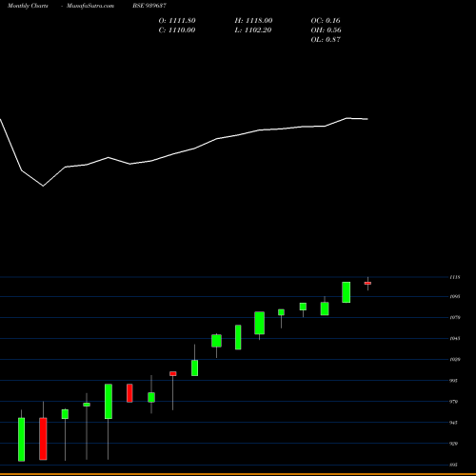Click the 895 price axis label
The height and width of the screenshot is (476, 476).
pyautogui.click(x=454, y=465)
